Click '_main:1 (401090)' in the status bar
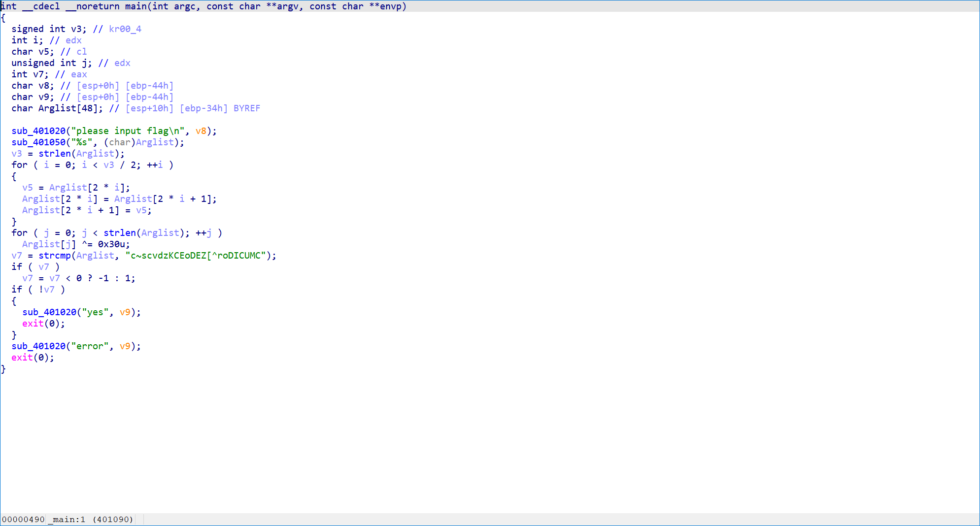The image size is (980, 526). 91,520
